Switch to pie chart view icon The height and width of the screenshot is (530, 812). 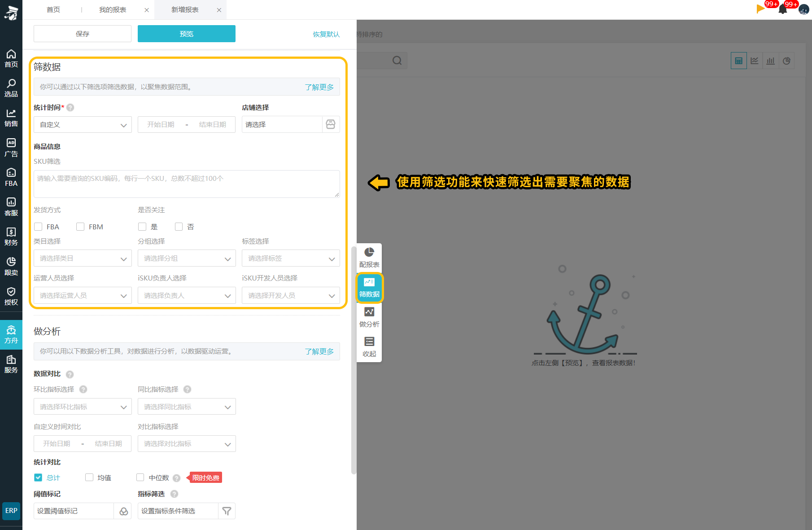pos(786,61)
